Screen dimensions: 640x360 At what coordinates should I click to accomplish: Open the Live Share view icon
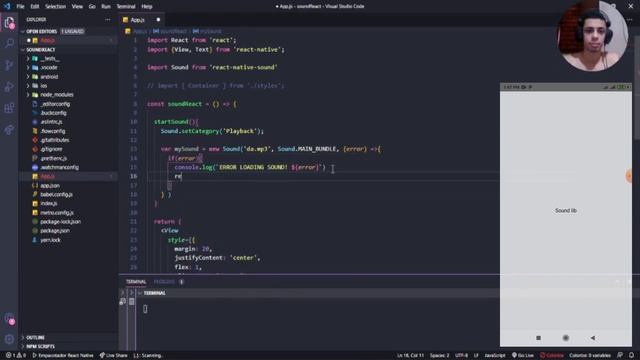pyautogui.click(x=9, y=130)
